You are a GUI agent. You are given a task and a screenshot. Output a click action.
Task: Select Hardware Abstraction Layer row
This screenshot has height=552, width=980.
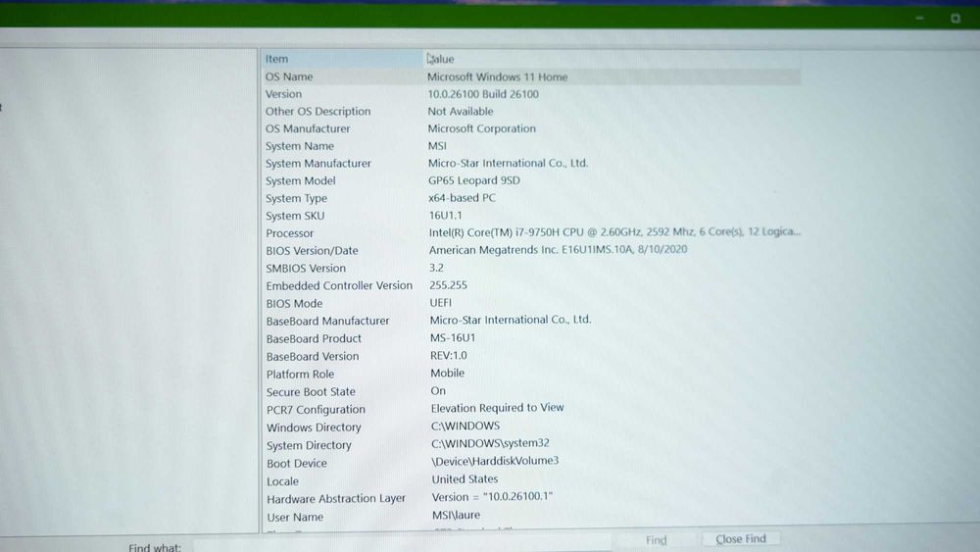pyautogui.click(x=336, y=499)
